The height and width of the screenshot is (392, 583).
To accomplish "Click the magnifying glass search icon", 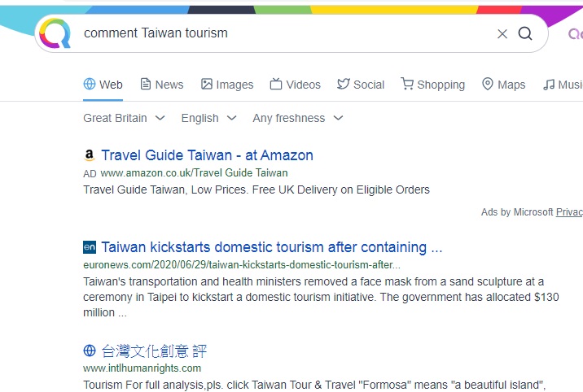I will (x=525, y=33).
